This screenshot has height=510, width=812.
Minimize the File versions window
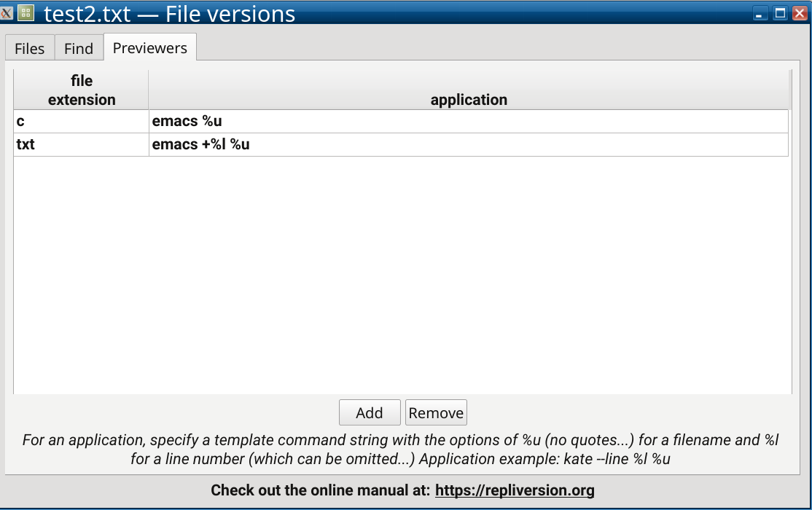pyautogui.click(x=760, y=13)
